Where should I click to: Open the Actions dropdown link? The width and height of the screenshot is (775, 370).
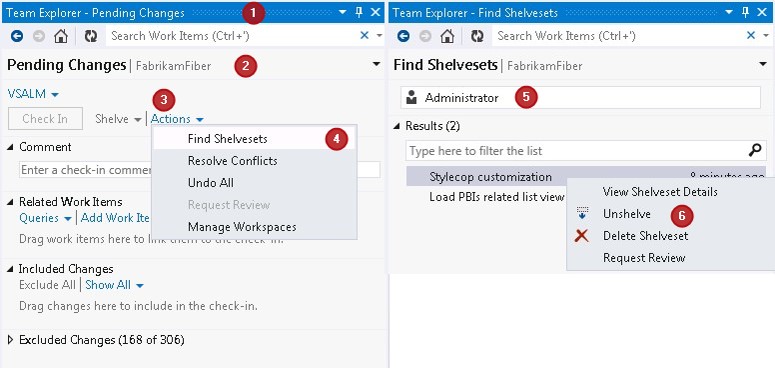tap(177, 119)
